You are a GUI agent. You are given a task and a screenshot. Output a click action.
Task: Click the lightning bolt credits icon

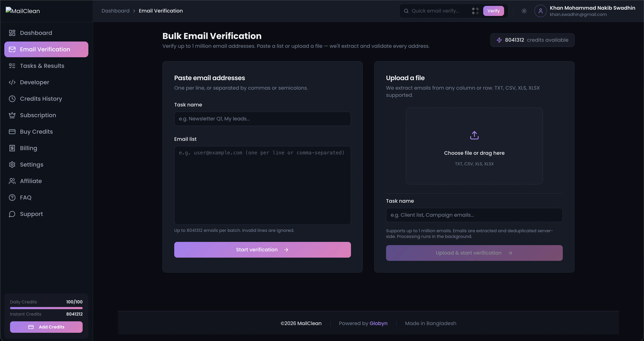(x=499, y=40)
